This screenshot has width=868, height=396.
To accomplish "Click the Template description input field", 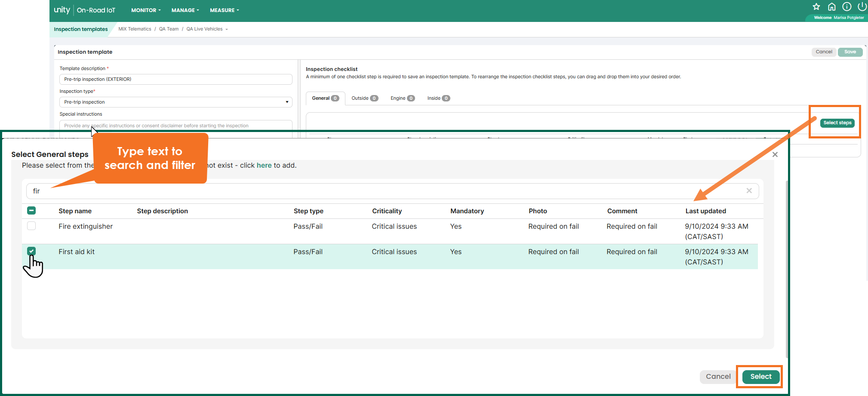I will point(175,80).
